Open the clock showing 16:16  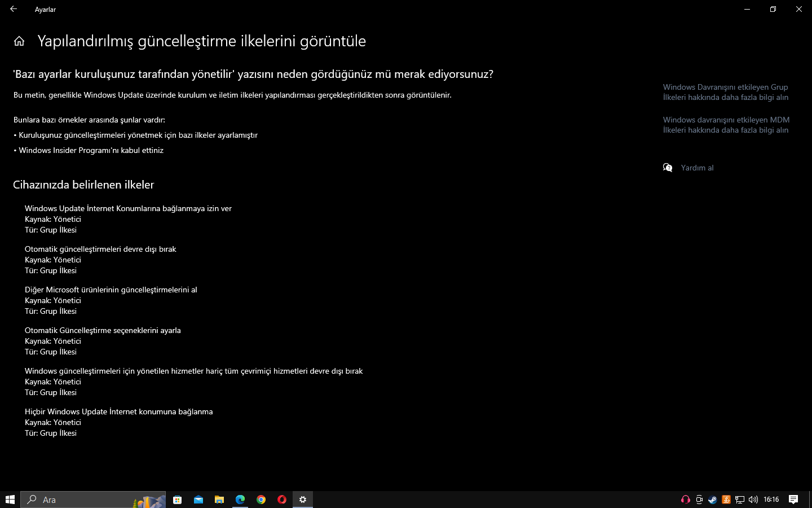[x=771, y=500]
